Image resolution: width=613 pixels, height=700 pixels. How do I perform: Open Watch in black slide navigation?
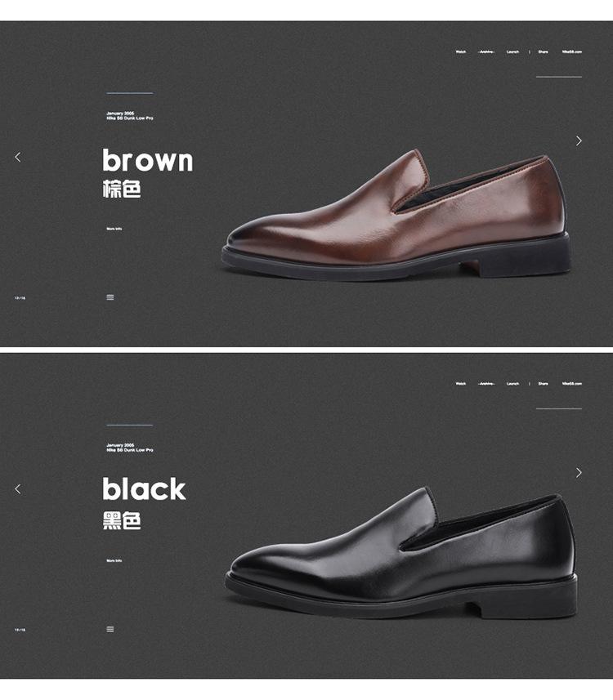click(x=461, y=383)
